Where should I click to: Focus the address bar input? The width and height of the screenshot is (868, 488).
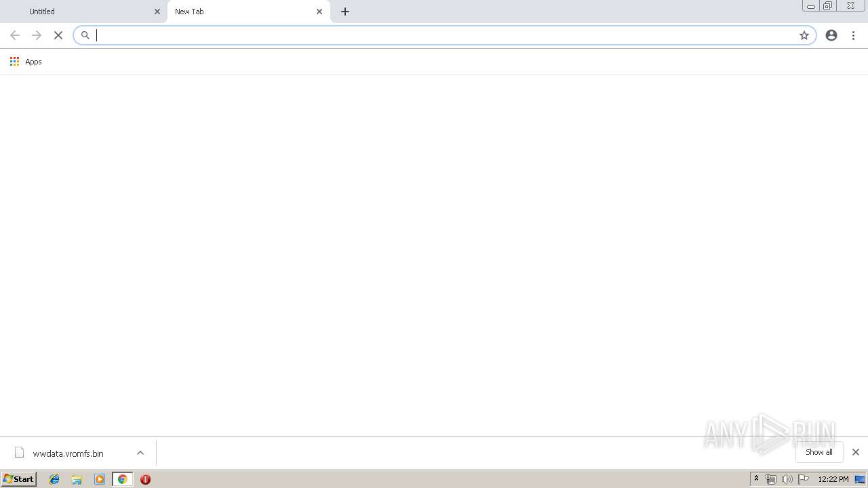click(x=444, y=35)
